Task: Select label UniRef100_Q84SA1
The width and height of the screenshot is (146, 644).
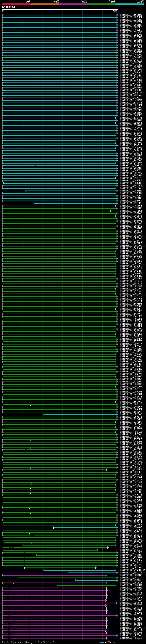Action: coord(131,191)
